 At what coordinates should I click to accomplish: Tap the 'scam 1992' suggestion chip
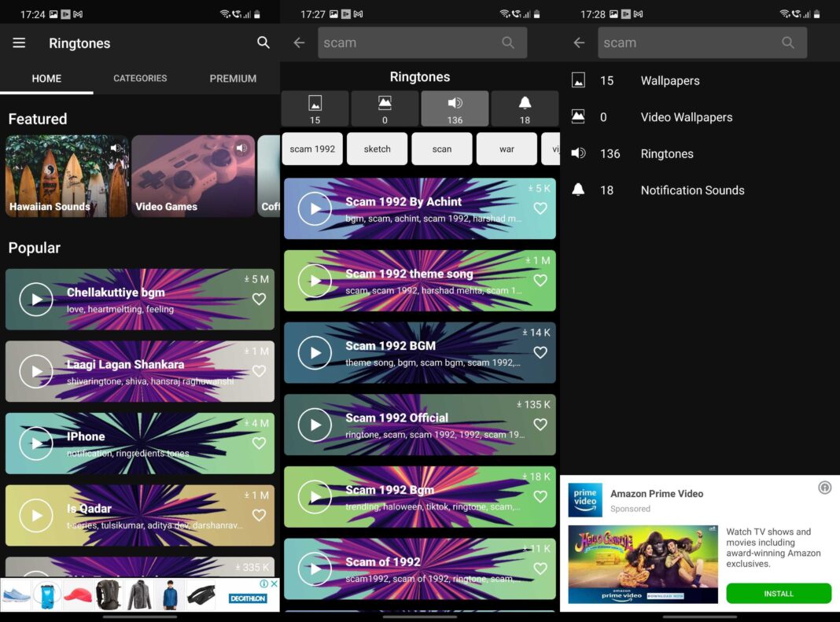tap(312, 149)
